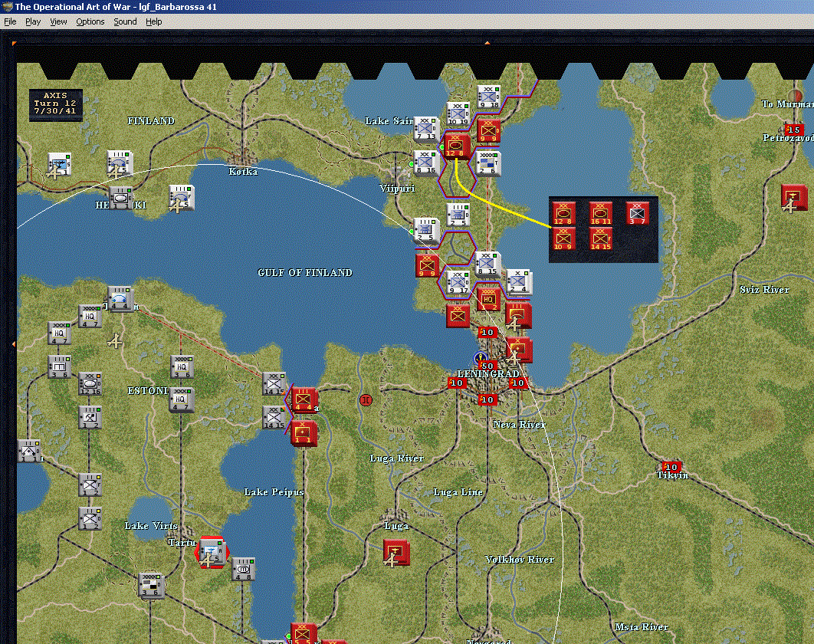The height and width of the screenshot is (644, 814).
Task: Select the Finnish division rated 8 15
Action: pos(487,264)
